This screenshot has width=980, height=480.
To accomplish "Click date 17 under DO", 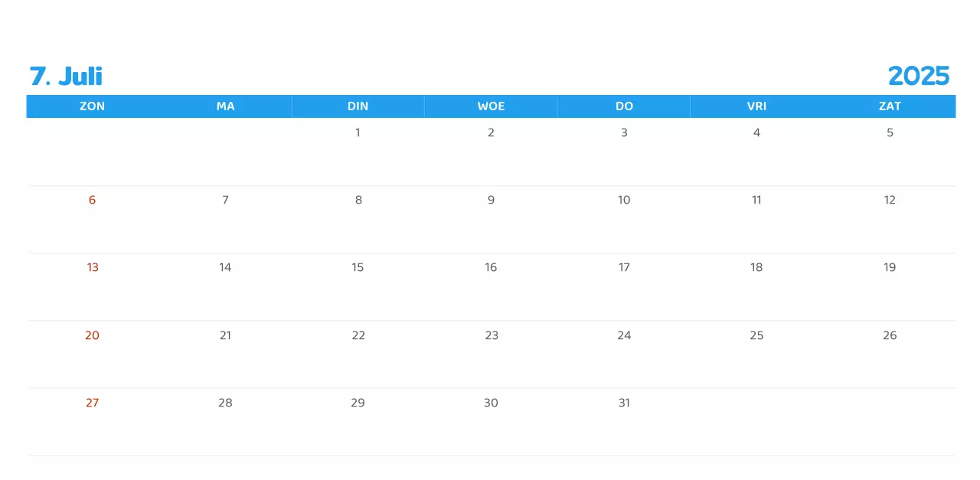I will 624,267.
